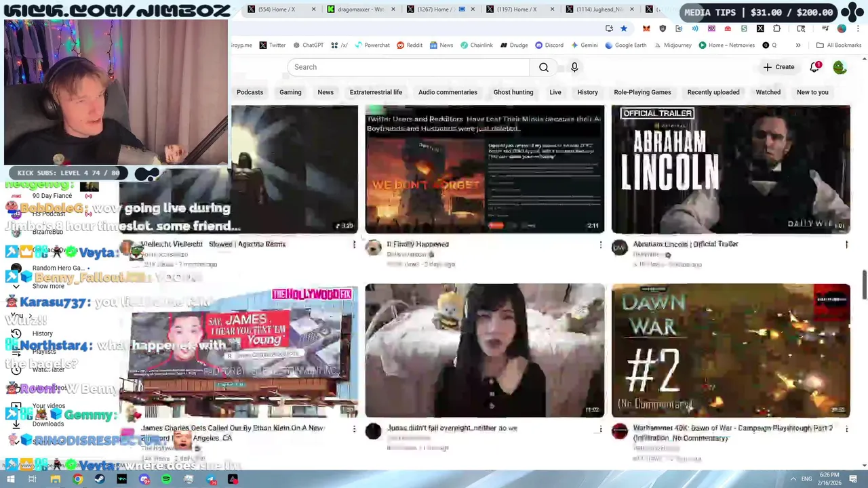The height and width of the screenshot is (488, 868).
Task: Play the Abraham Lincoln Official Trailer thumbnail
Action: (x=730, y=169)
